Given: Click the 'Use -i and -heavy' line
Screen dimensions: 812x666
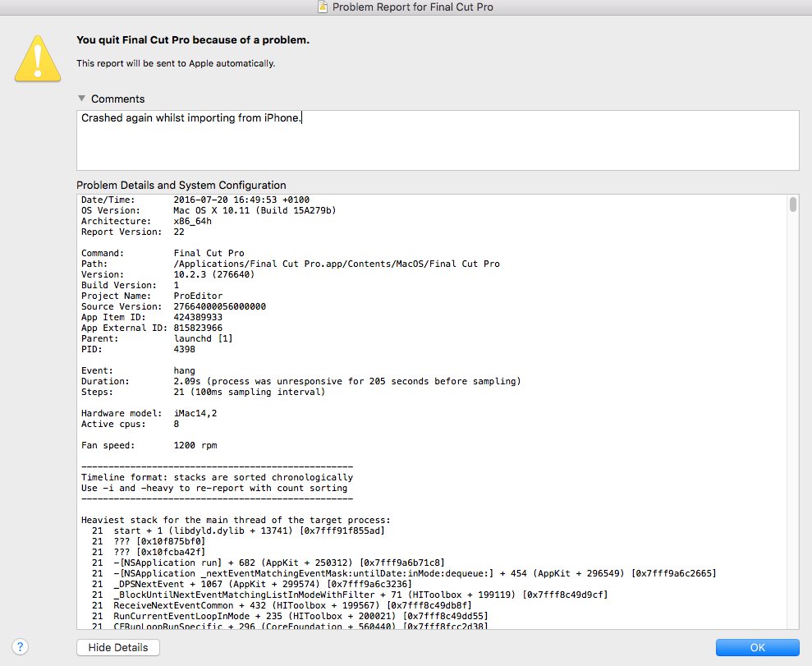Looking at the screenshot, I should click(x=214, y=489).
